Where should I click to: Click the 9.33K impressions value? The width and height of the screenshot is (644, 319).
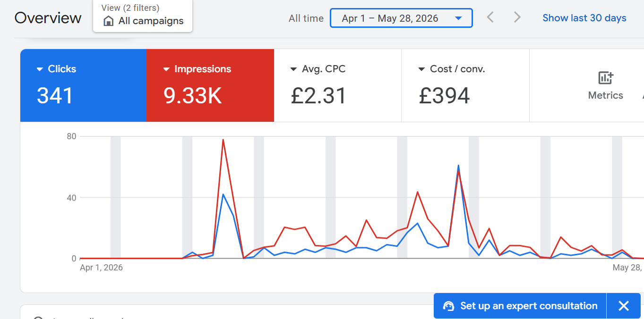click(x=192, y=96)
